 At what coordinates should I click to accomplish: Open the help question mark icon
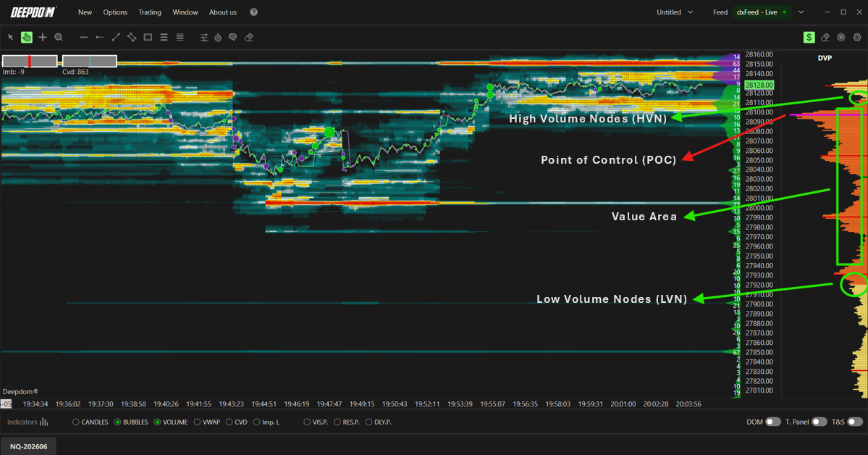253,12
